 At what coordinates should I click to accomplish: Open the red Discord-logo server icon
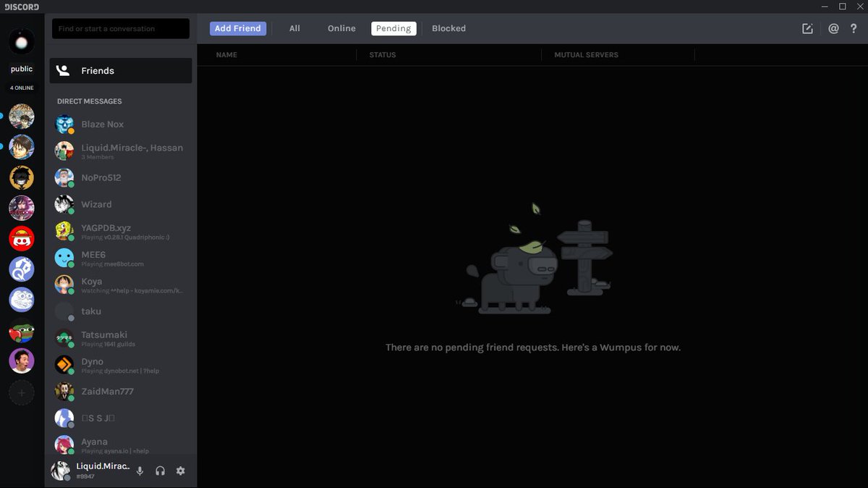pyautogui.click(x=22, y=238)
